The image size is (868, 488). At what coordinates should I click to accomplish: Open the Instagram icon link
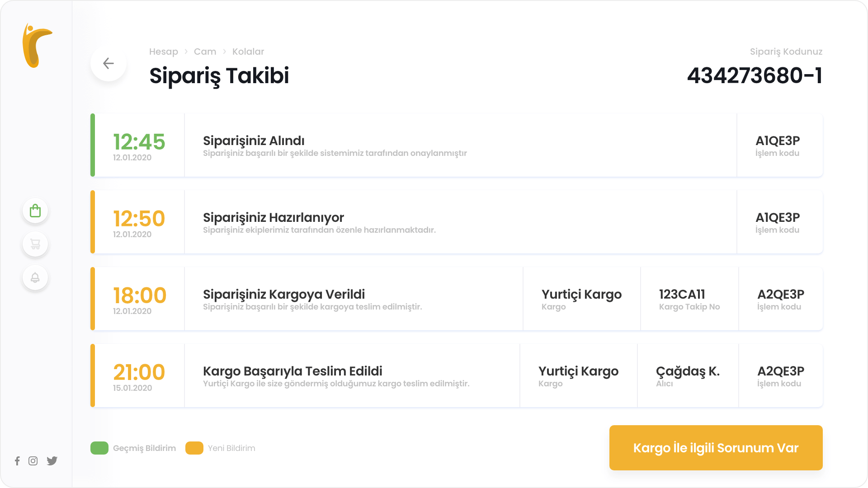coord(33,461)
